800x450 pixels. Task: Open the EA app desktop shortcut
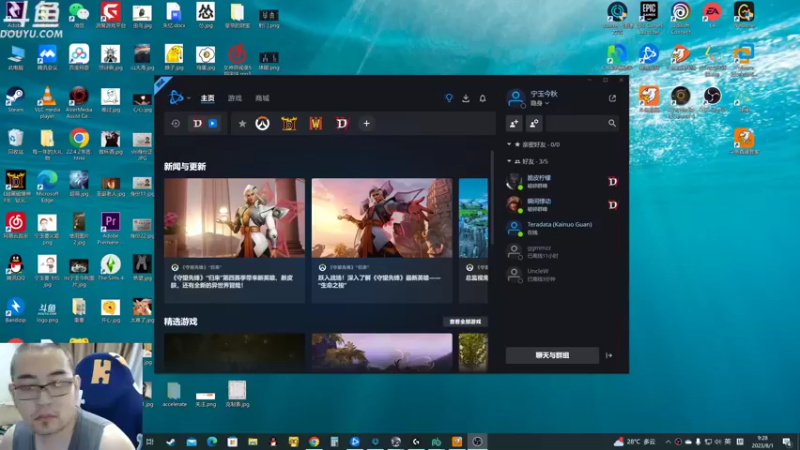(712, 15)
